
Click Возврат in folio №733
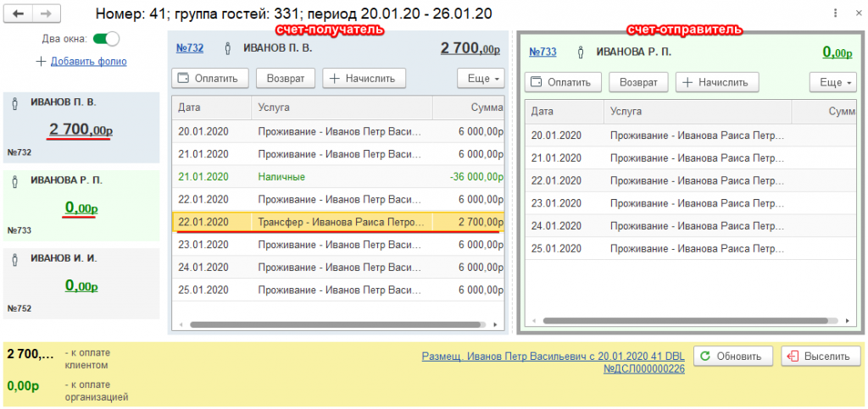click(x=639, y=82)
